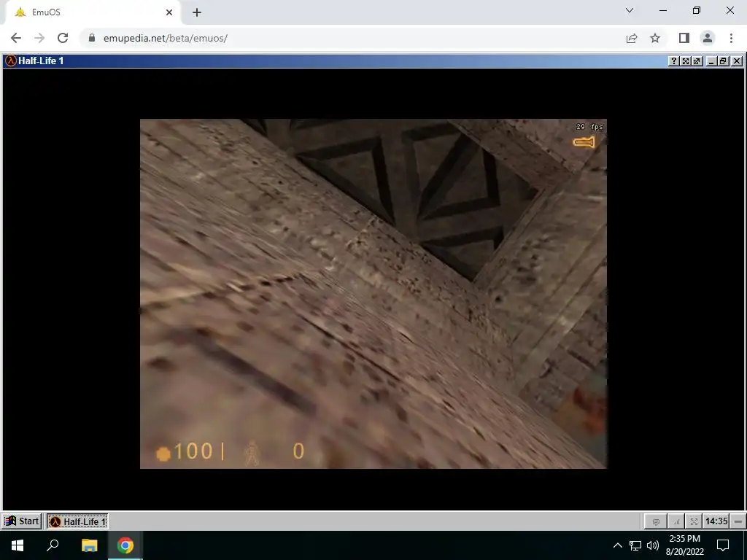Open Chrome profile menu
This screenshot has height=560, width=747.
pos(708,38)
